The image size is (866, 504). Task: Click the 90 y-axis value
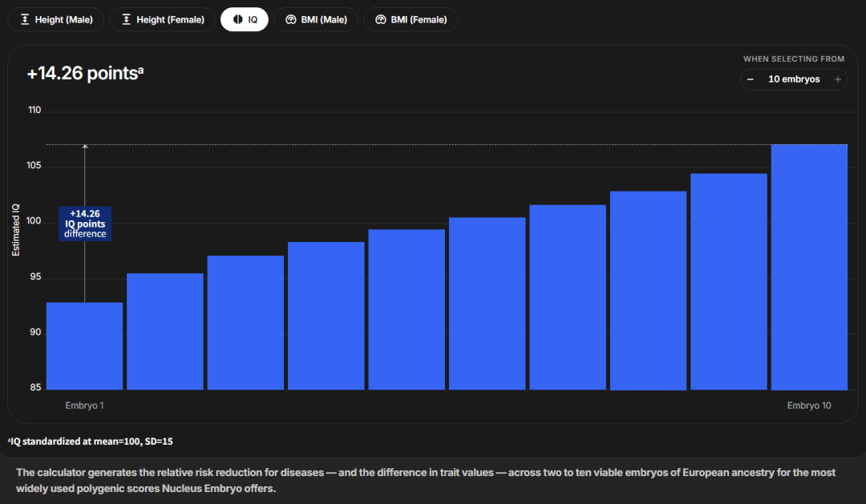(34, 332)
